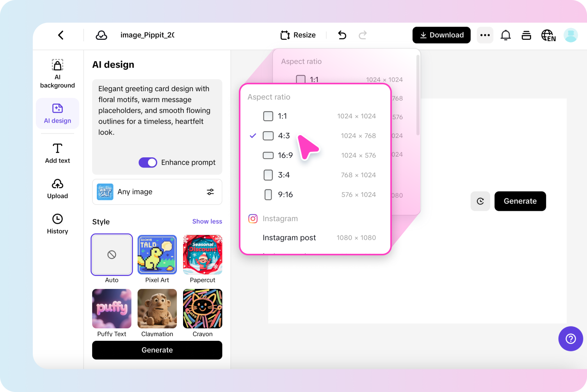Select the AI design tool
The height and width of the screenshot is (392, 587).
[57, 113]
